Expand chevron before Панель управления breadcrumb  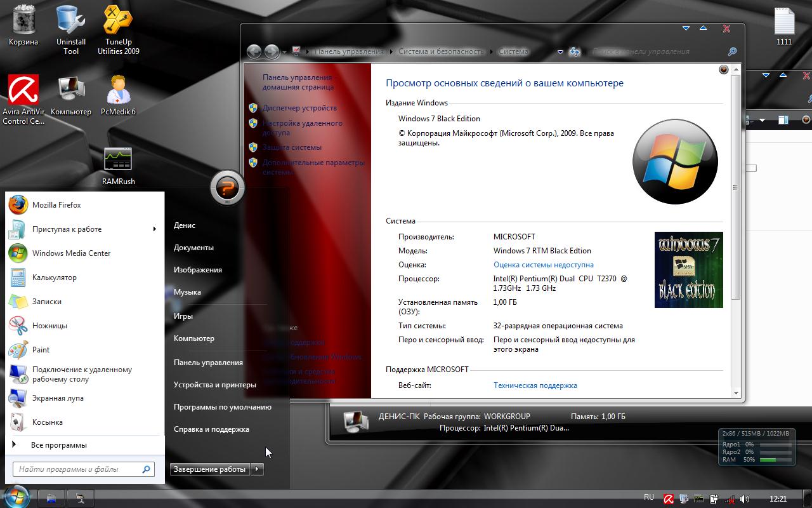click(307, 52)
